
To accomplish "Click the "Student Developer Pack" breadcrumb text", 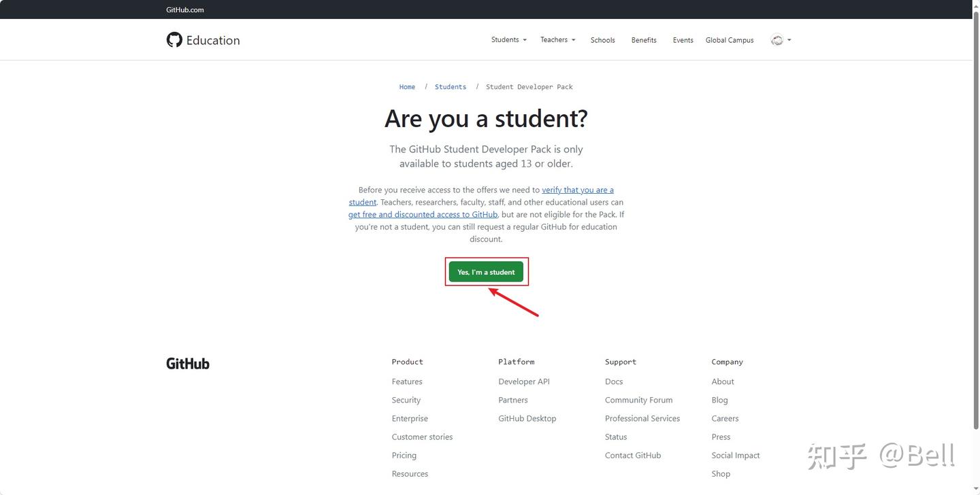I will click(x=529, y=87).
